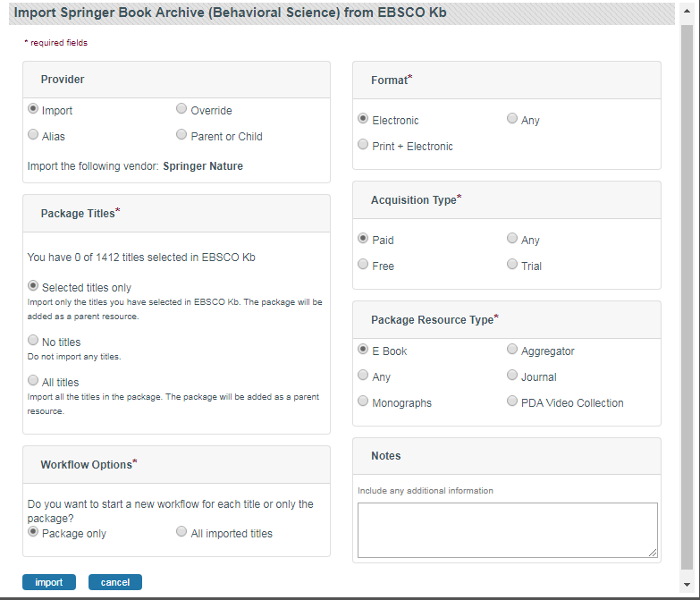
Task: Set Acquisition Type to Any
Action: 512,238
